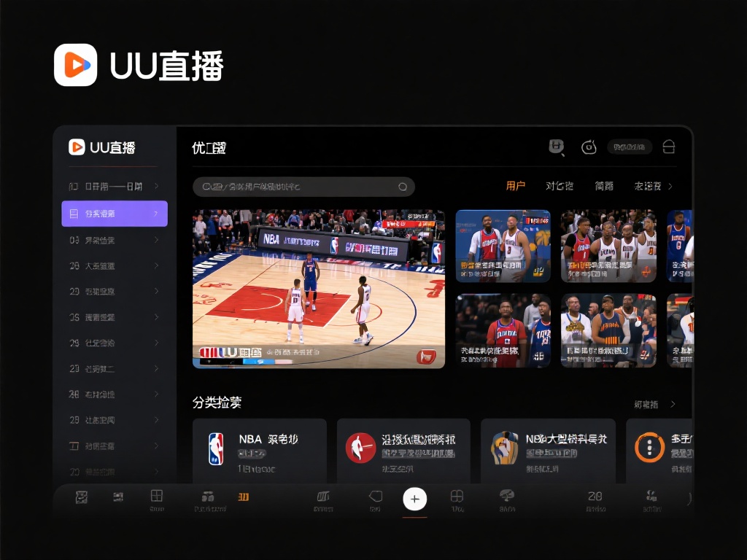
Task: Expand the chevron after the filter tabs
Action: click(670, 186)
